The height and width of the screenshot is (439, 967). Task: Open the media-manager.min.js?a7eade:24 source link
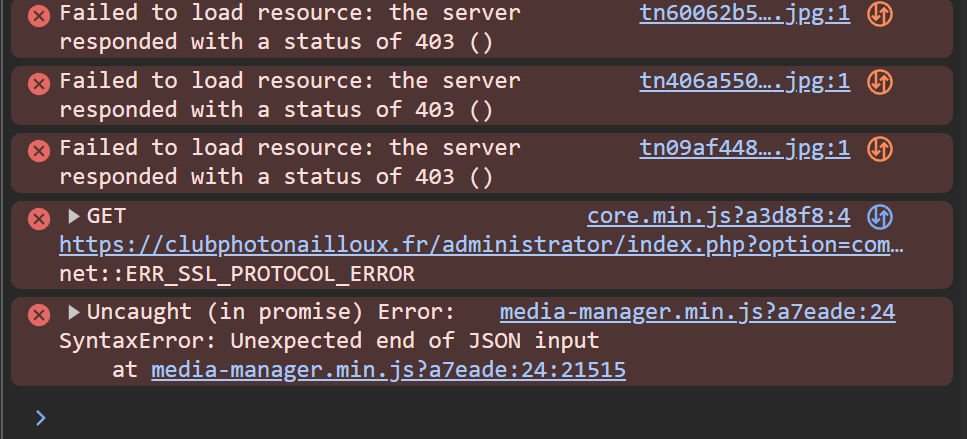point(697,313)
